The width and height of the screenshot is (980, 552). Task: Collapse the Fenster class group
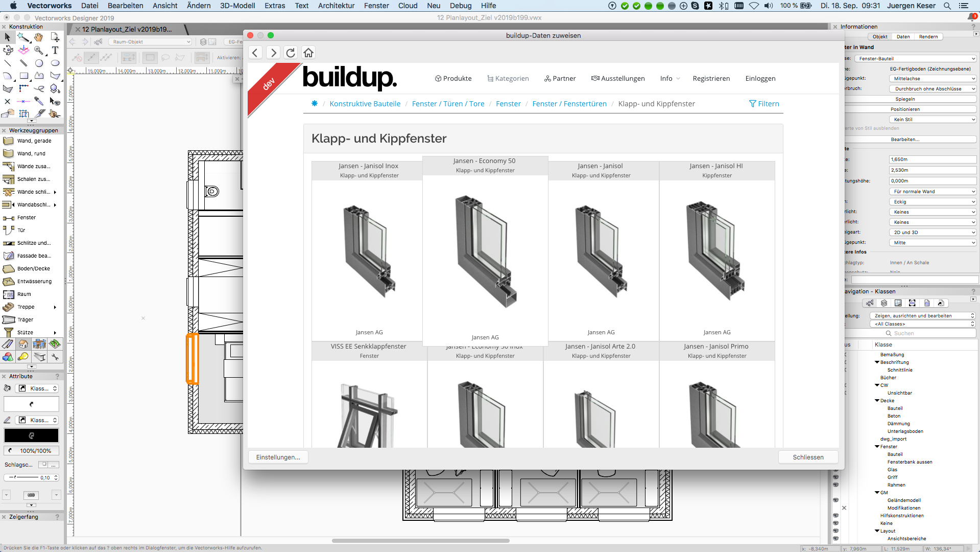coord(877,447)
